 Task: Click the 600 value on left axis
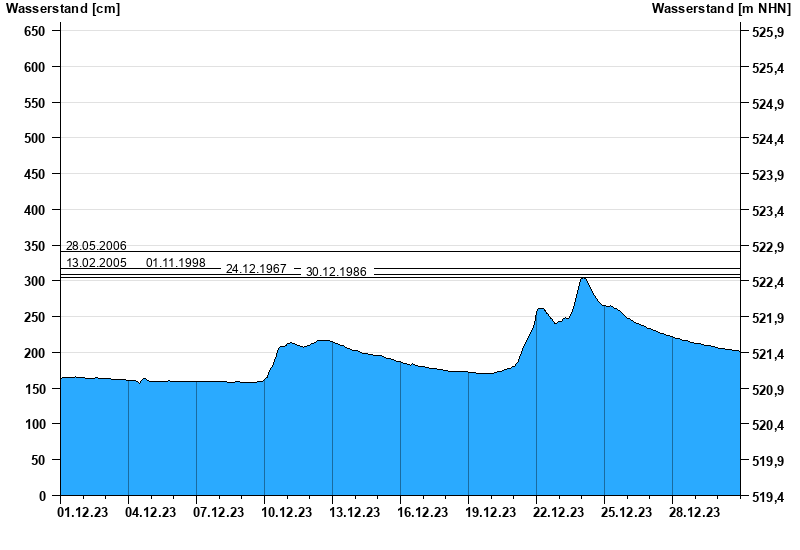coord(35,67)
